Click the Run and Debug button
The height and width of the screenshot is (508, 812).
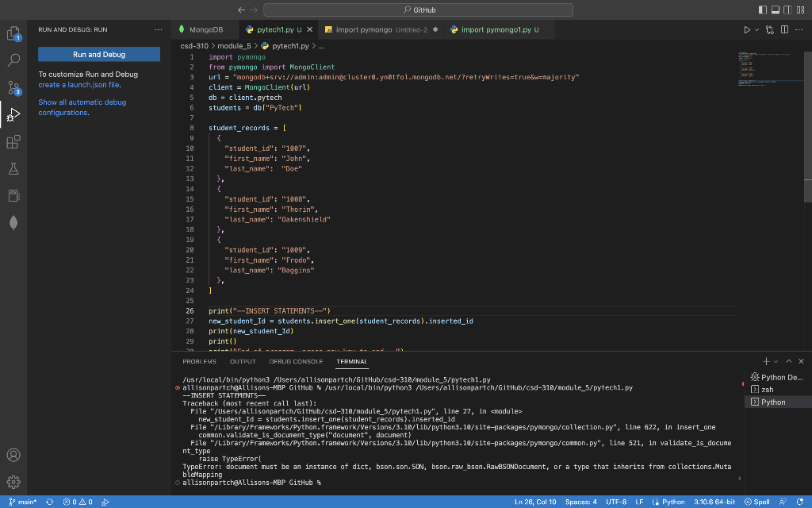[x=99, y=55]
